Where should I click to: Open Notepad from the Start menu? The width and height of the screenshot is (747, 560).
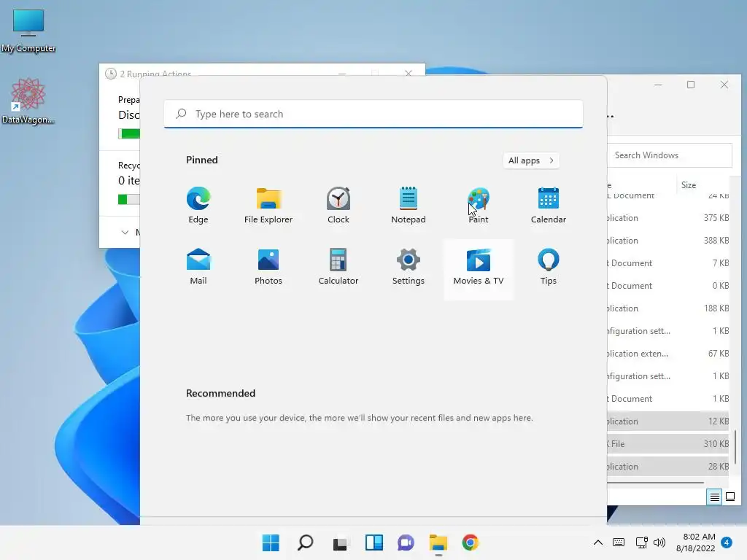[x=409, y=206]
